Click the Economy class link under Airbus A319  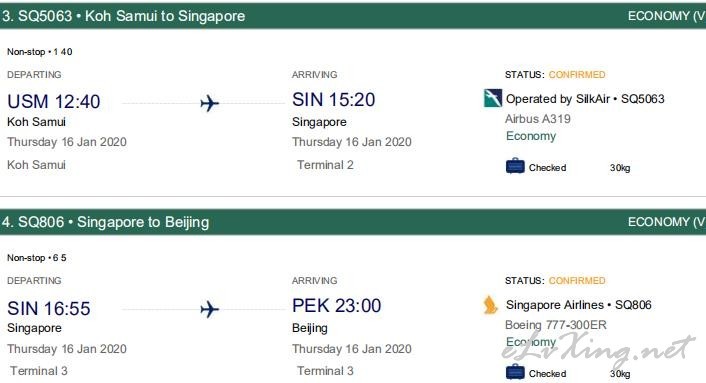tap(531, 136)
